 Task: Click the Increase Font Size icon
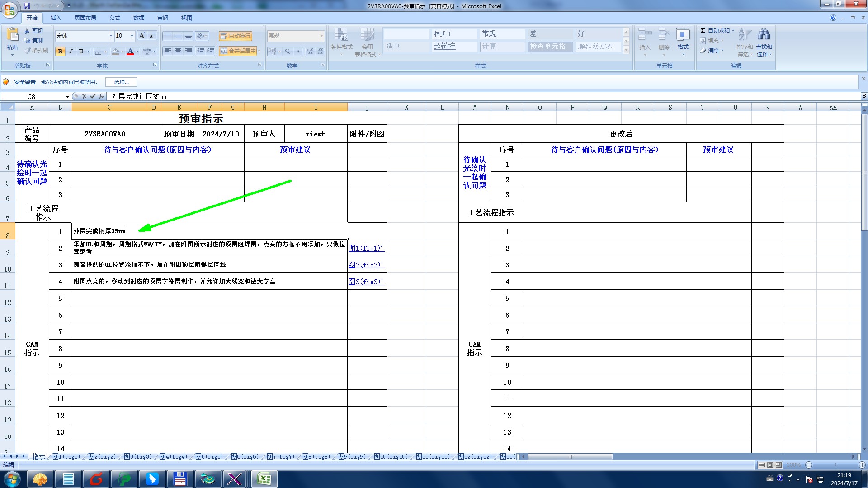[x=142, y=36]
